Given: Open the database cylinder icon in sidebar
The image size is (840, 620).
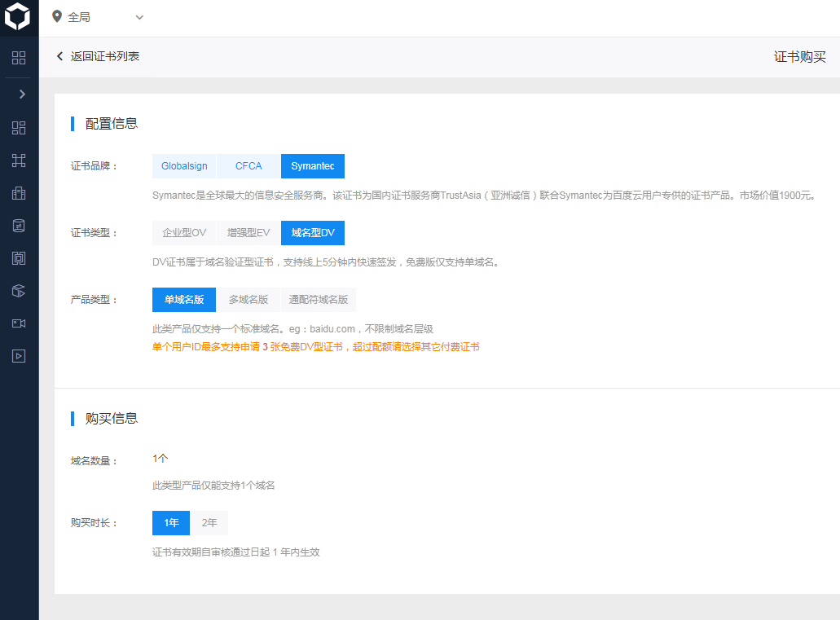Looking at the screenshot, I should click(19, 226).
